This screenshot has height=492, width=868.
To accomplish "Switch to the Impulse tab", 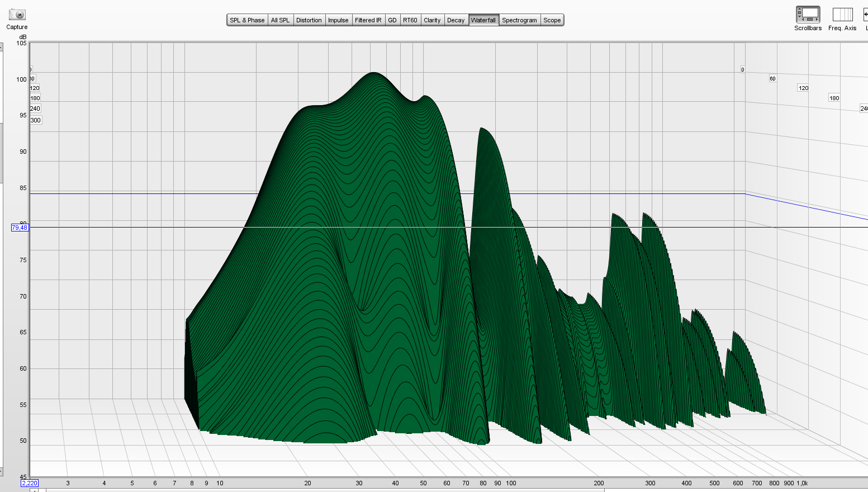I will click(338, 20).
